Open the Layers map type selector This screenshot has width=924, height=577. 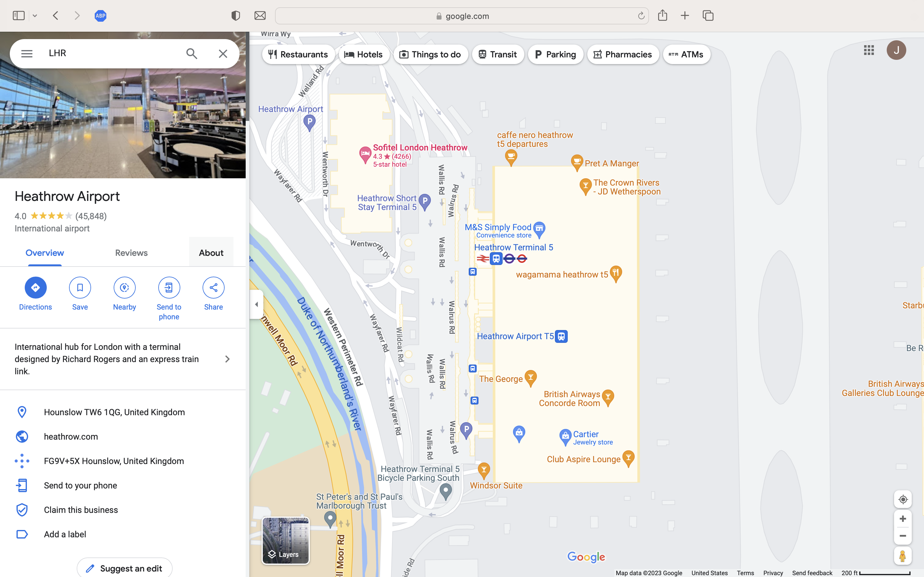[285, 540]
